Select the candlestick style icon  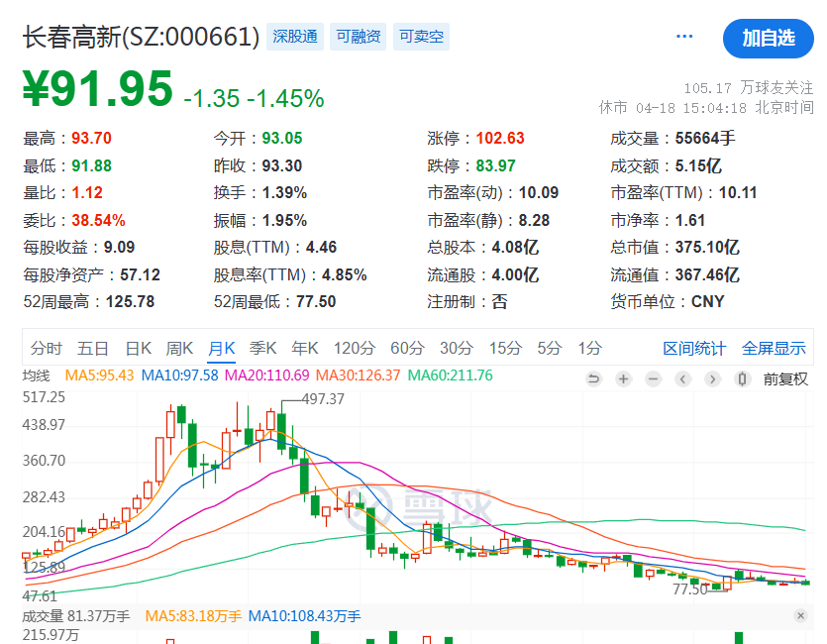[x=741, y=379]
